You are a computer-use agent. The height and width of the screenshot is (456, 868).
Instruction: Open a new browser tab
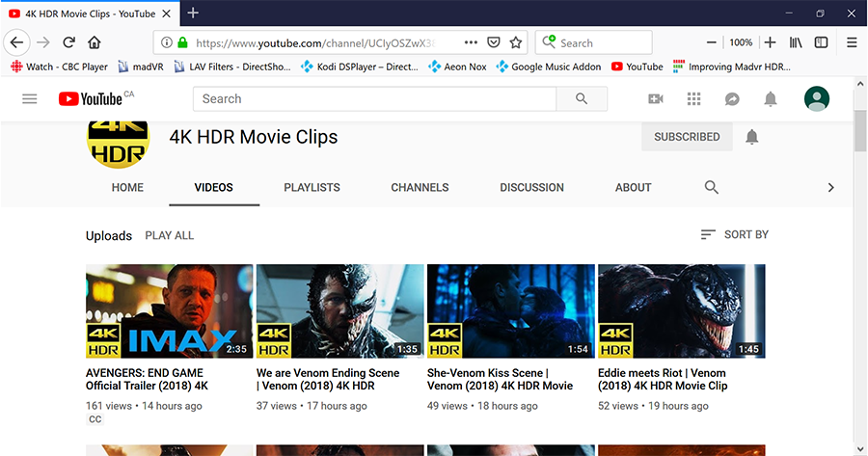[193, 13]
